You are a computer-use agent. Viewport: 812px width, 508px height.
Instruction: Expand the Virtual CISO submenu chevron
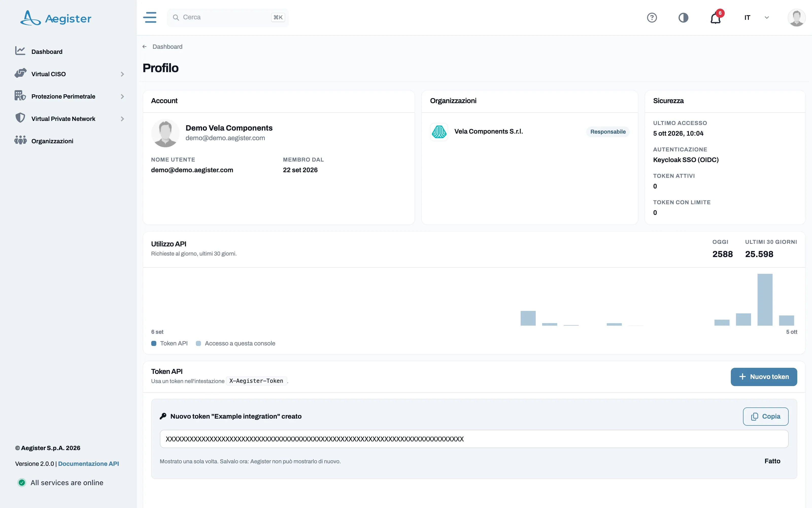pos(123,74)
